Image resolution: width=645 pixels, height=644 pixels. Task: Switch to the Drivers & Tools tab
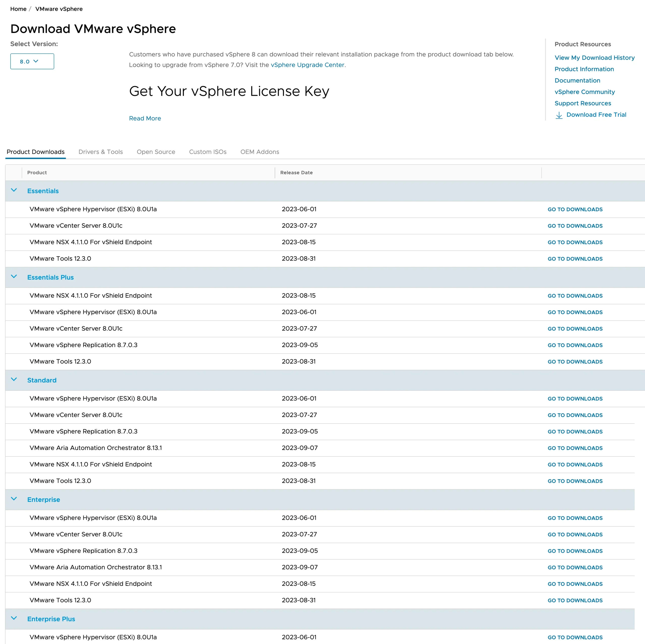click(101, 152)
